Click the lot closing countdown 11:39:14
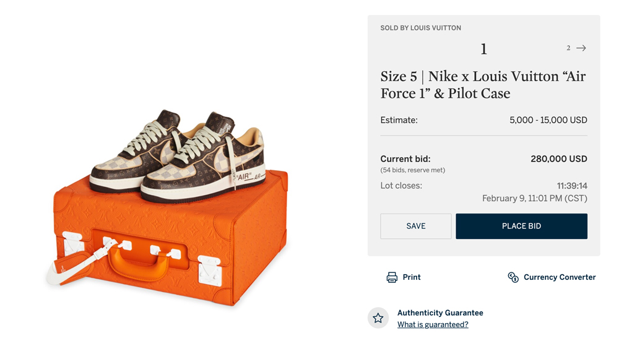 pyautogui.click(x=572, y=186)
